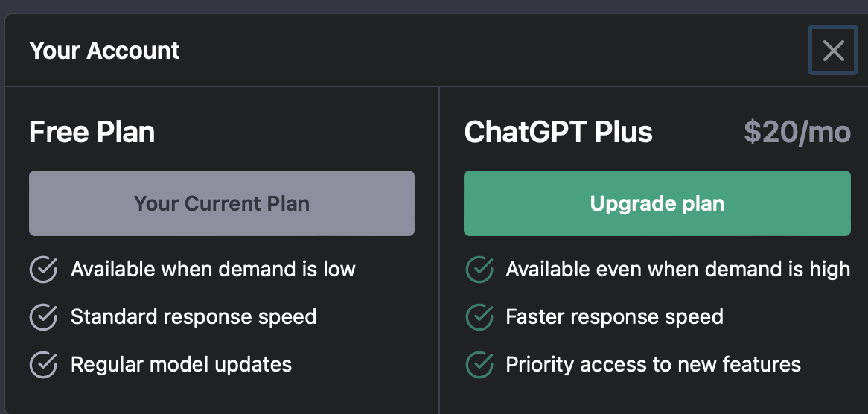
Task: Click checkmark icon next to Standard response speed
Action: [x=43, y=317]
